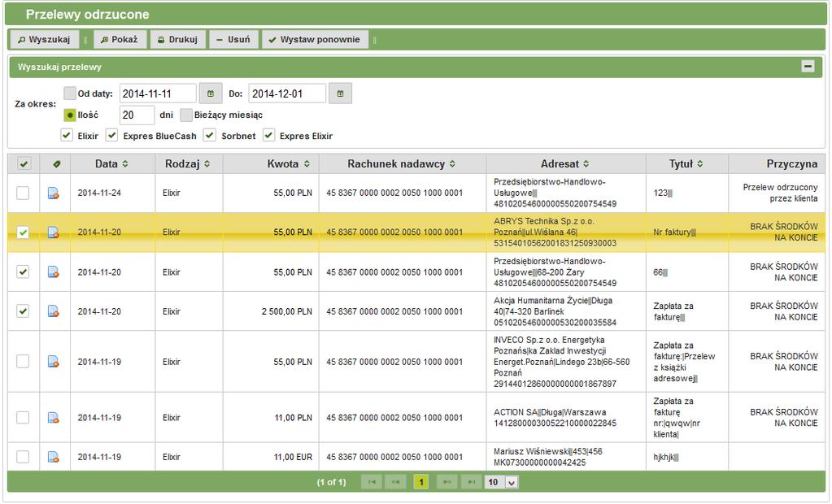The width and height of the screenshot is (832, 504).
Task: Toggle the Sorbnet filter checkbox
Action: coord(210,135)
